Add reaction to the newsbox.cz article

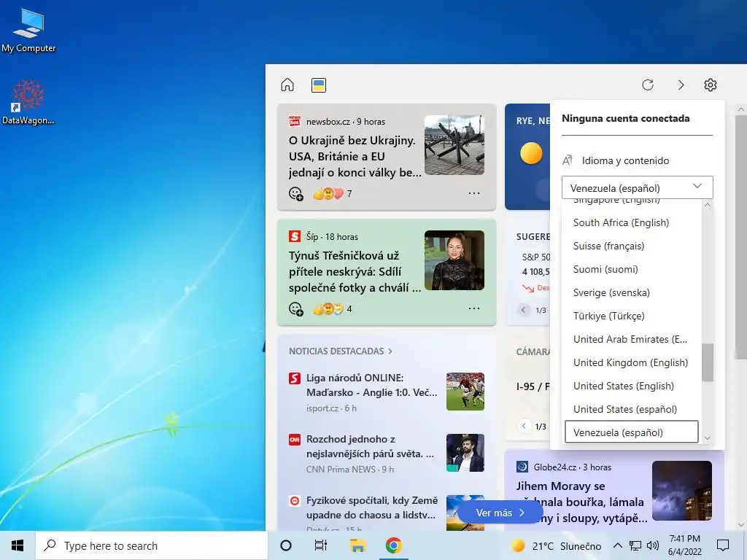[x=296, y=194]
